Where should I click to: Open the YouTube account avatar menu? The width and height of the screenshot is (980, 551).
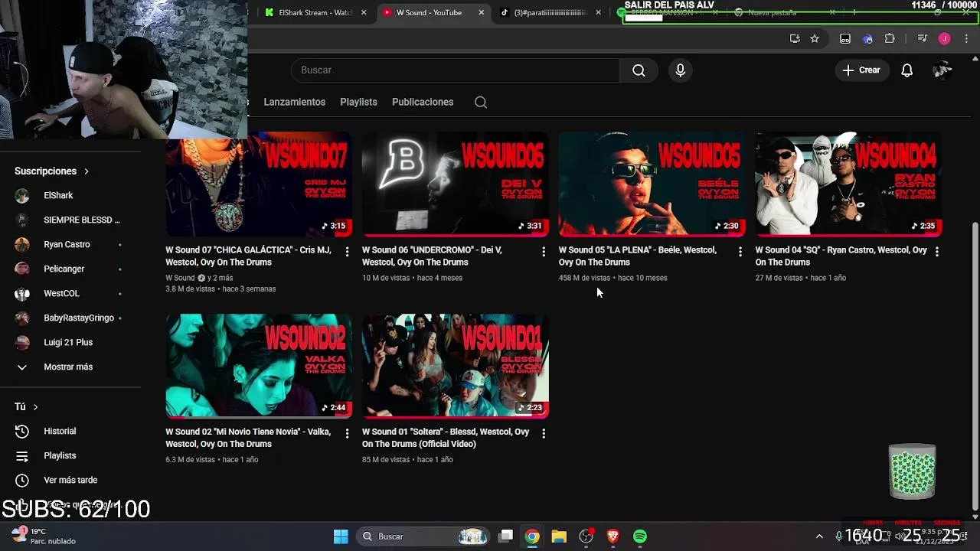tap(942, 70)
